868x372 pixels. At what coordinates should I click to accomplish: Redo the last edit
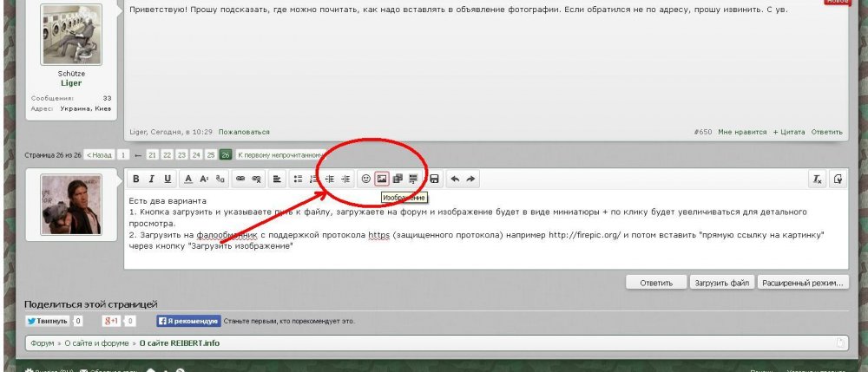pyautogui.click(x=470, y=179)
